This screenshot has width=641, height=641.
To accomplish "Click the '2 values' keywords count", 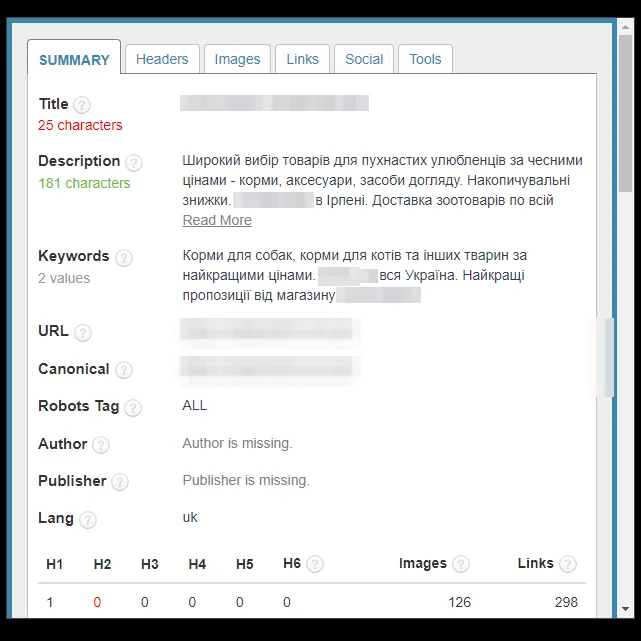I will (64, 278).
